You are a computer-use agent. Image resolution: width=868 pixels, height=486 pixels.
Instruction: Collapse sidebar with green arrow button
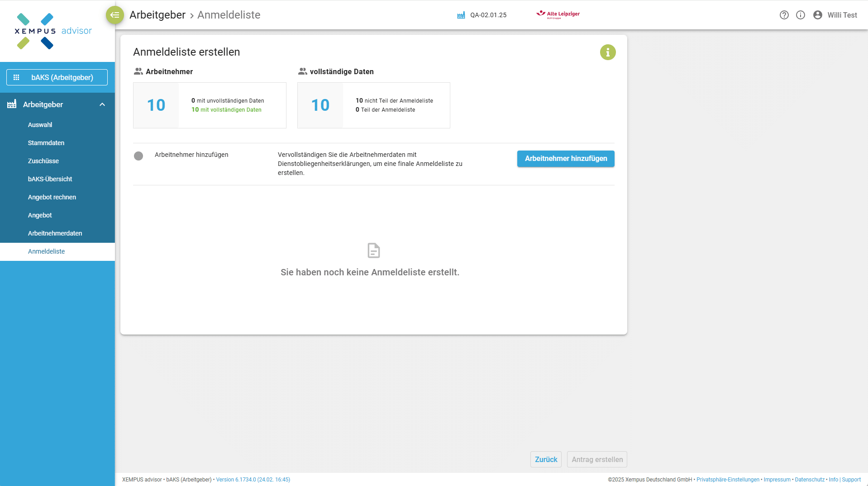[114, 15]
